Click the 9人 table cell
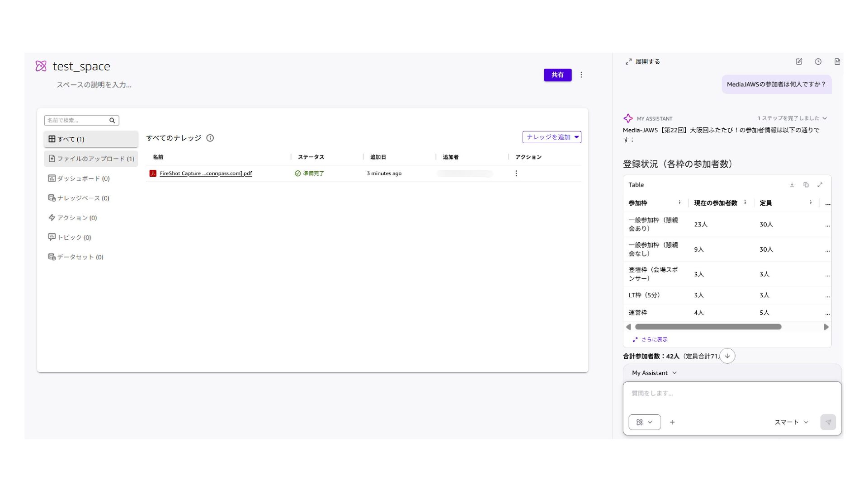 699,249
